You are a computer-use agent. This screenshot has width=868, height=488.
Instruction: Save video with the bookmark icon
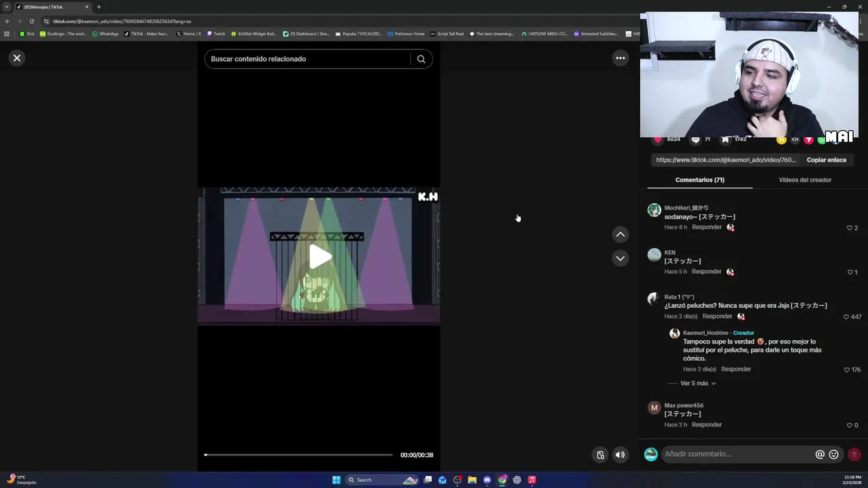725,140
